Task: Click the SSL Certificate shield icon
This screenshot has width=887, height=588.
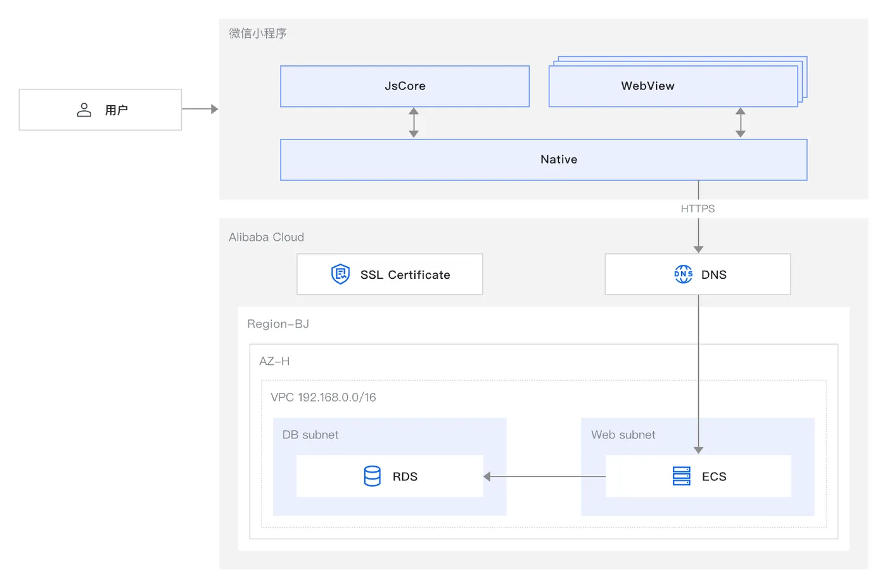Action: (340, 274)
